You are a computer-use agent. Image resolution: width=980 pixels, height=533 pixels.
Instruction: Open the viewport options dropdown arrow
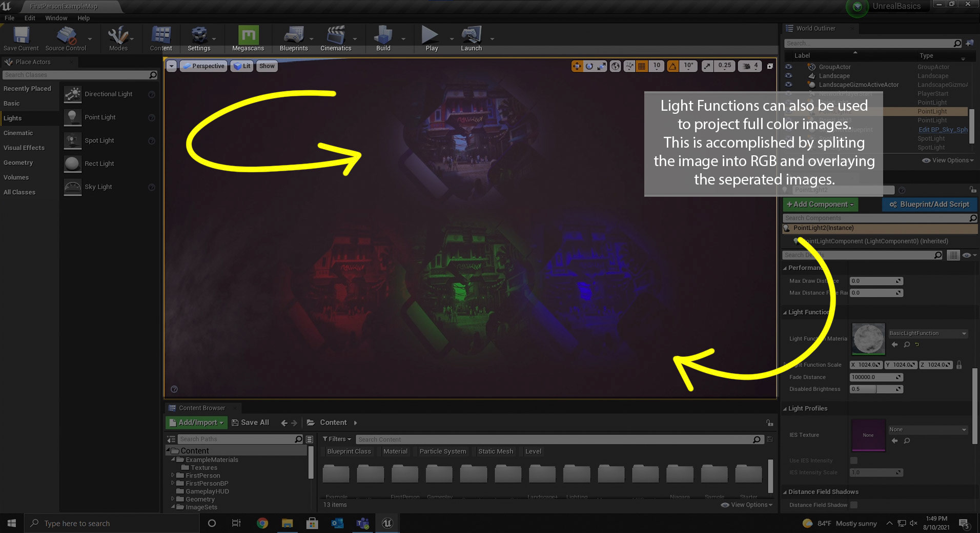pyautogui.click(x=172, y=66)
